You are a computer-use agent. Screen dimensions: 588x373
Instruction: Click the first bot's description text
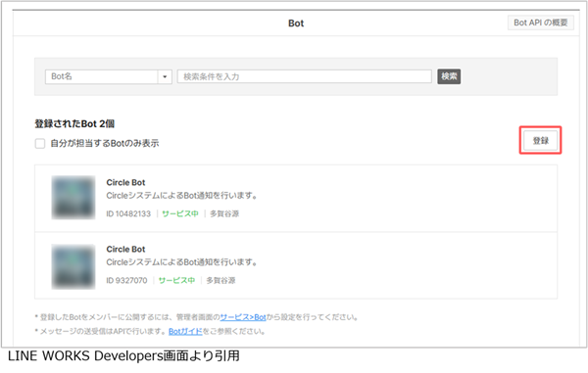click(181, 196)
